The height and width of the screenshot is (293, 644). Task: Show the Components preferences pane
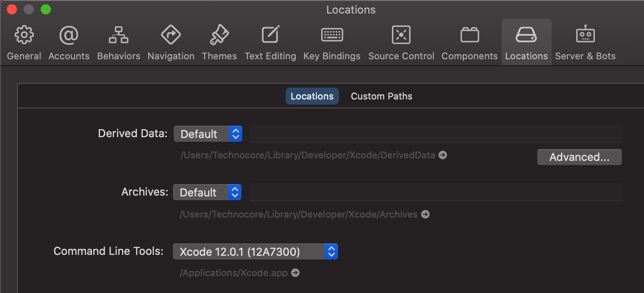pos(469,42)
